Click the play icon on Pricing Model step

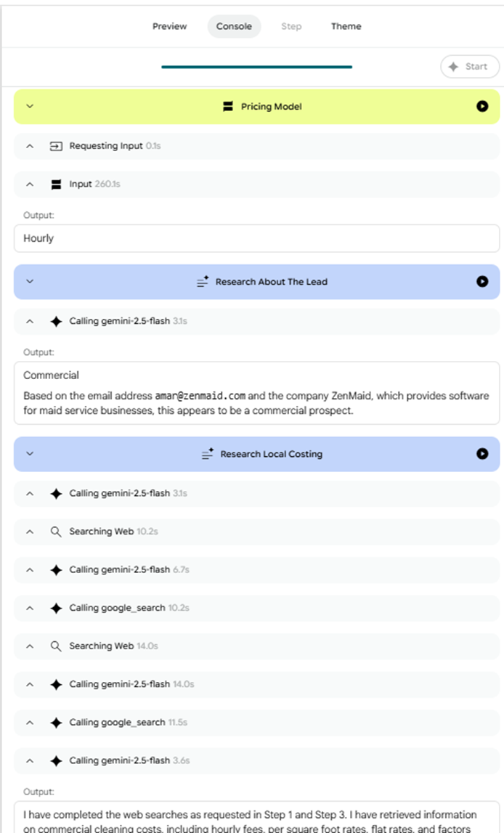(482, 106)
